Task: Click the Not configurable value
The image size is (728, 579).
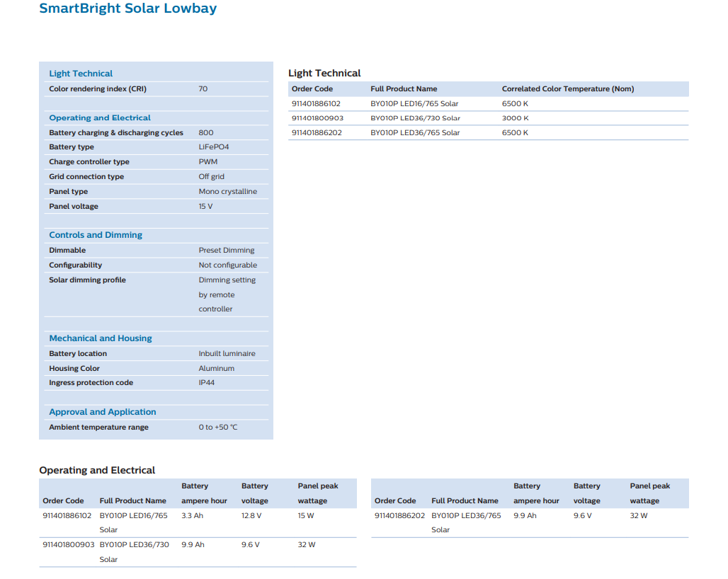Action: [227, 265]
